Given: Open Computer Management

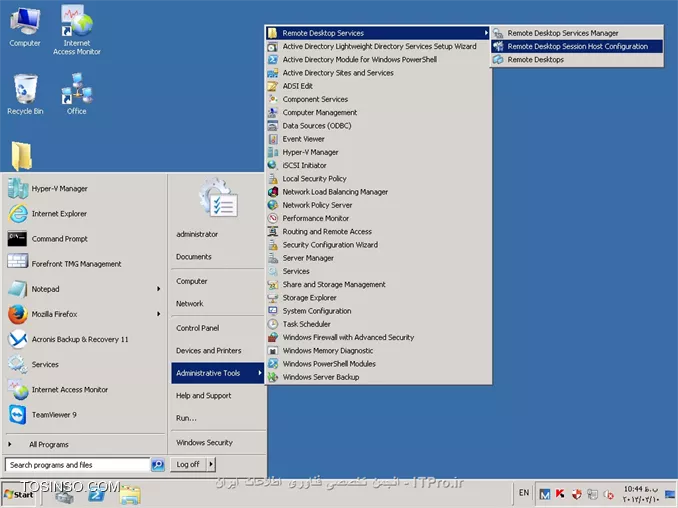Looking at the screenshot, I should click(378, 112).
